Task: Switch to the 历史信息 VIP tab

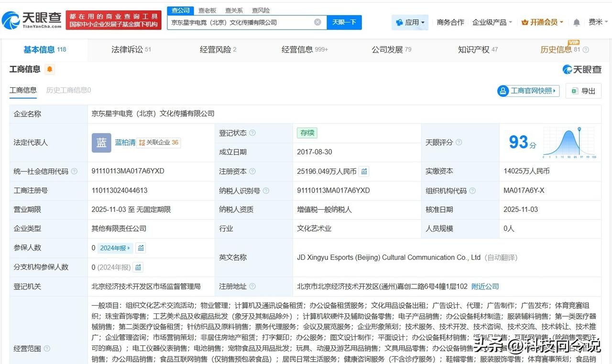Action: (x=560, y=50)
